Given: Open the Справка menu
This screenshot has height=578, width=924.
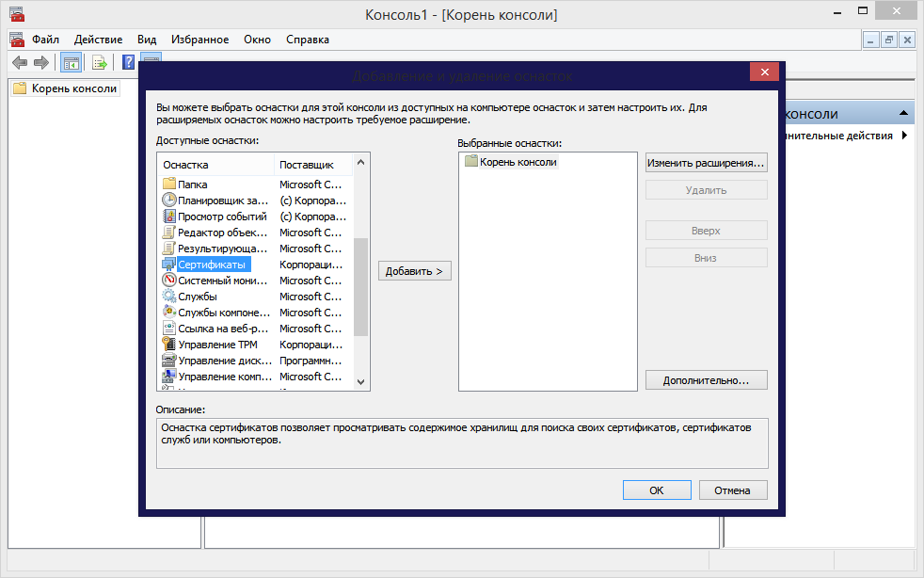Looking at the screenshot, I should [x=308, y=40].
